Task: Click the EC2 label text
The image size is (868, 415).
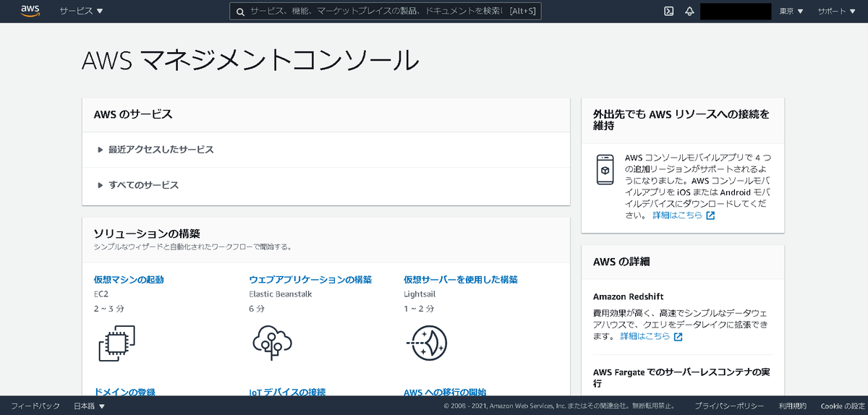Action: (101, 294)
